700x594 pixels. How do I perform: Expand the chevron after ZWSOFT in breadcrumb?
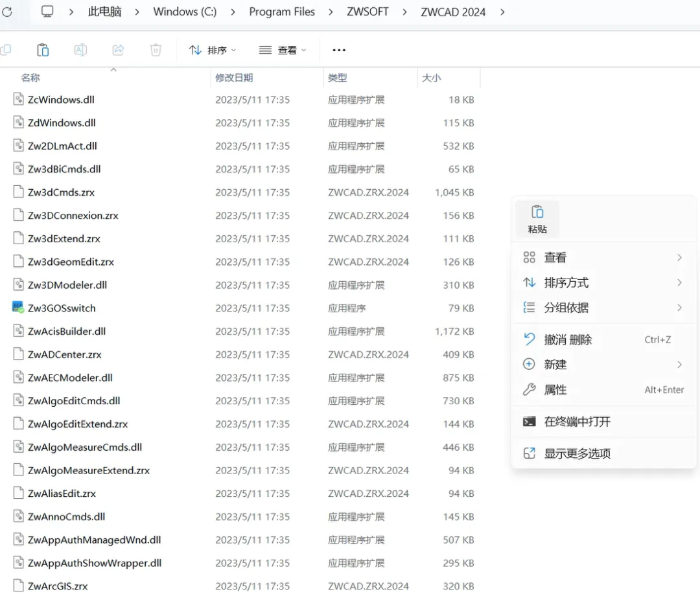coord(404,12)
